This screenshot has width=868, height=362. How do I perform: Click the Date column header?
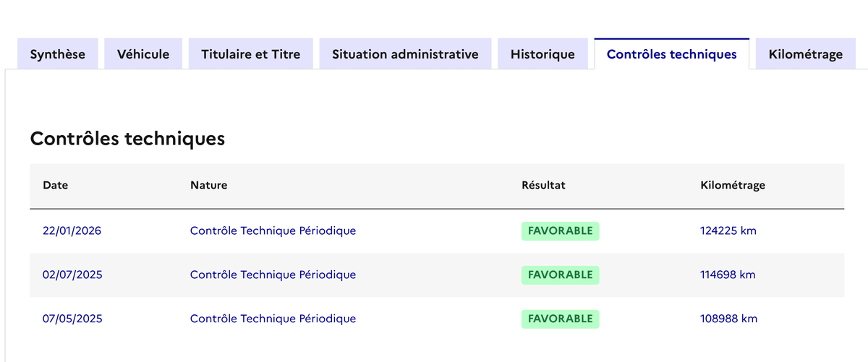56,185
